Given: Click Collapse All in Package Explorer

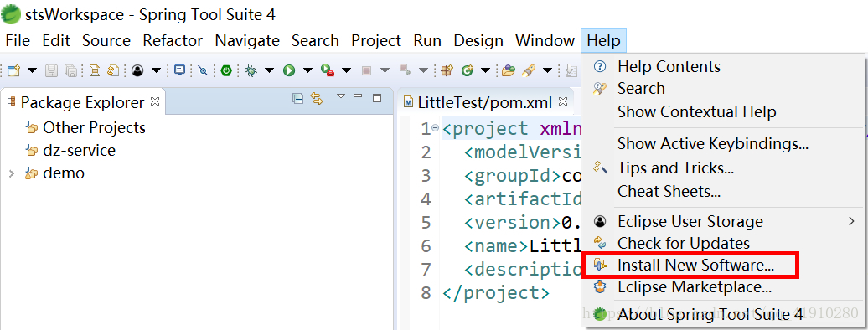Looking at the screenshot, I should tap(297, 99).
